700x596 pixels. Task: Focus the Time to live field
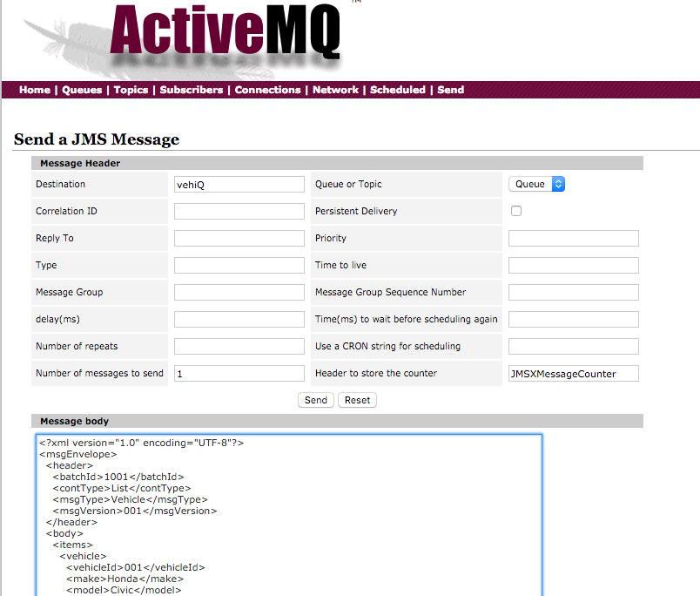pos(574,266)
